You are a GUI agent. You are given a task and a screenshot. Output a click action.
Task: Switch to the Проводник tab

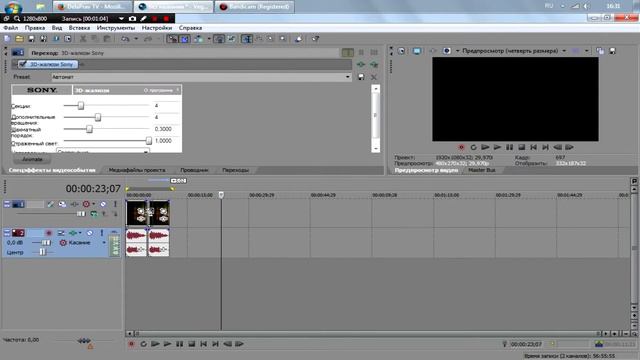194,170
